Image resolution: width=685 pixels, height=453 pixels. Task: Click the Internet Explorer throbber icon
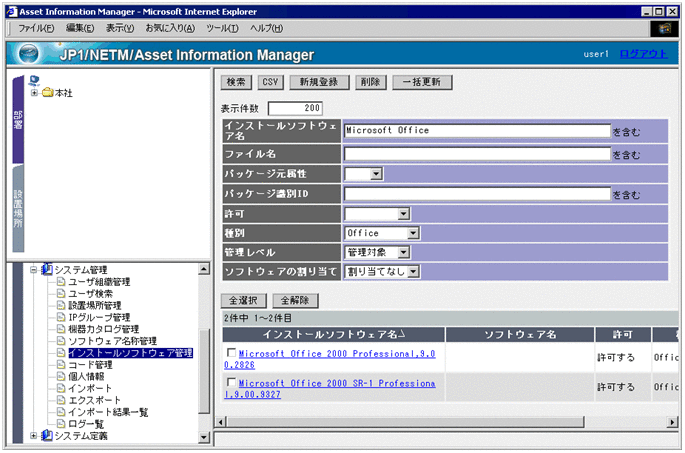[x=664, y=29]
